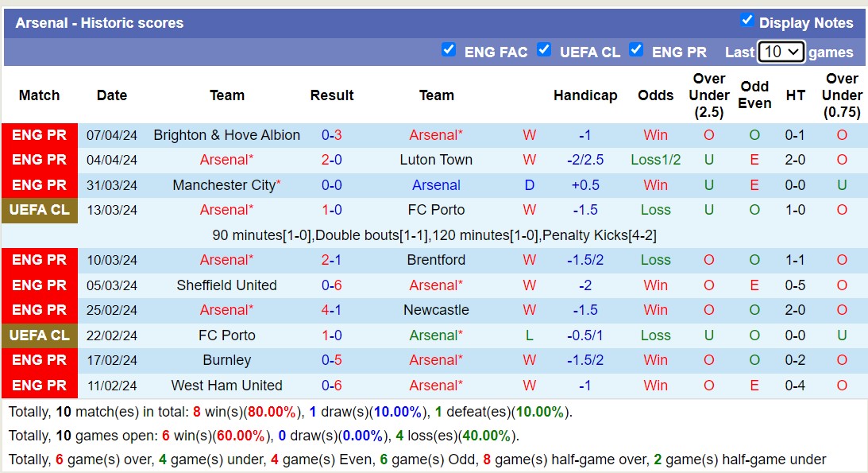Toggle the Display Notes checkbox

pos(746,22)
